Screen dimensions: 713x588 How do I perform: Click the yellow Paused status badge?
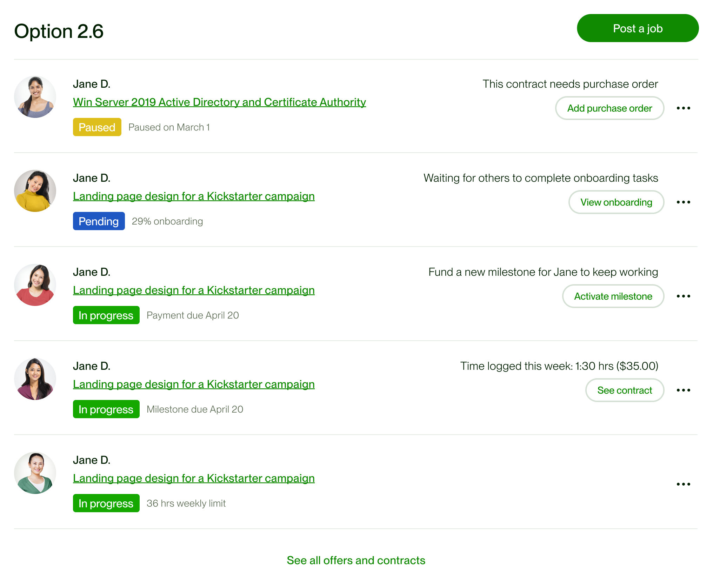tap(97, 127)
